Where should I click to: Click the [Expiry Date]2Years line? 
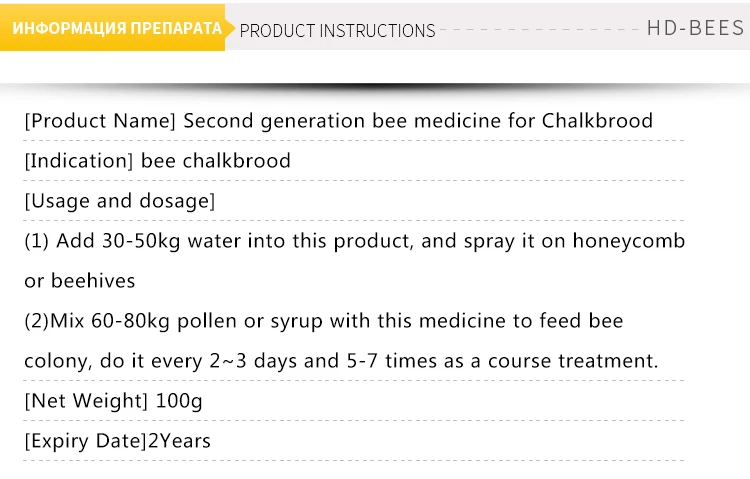tap(117, 441)
